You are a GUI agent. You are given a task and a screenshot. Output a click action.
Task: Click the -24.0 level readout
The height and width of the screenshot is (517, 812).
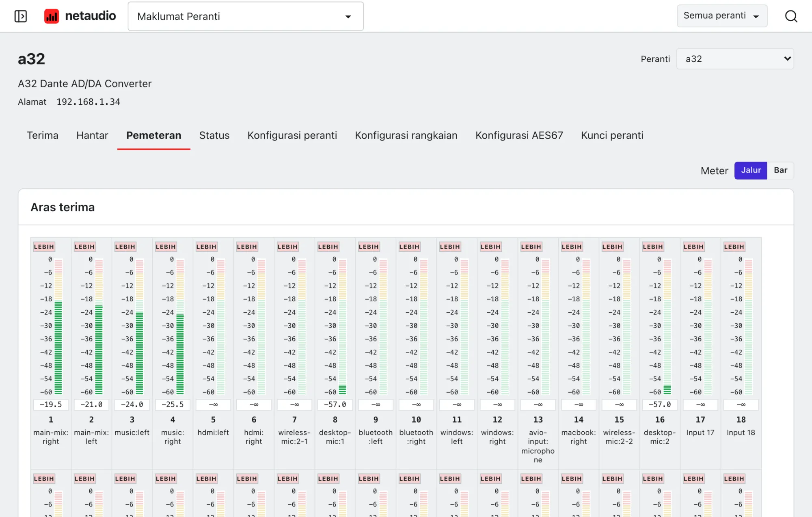[x=132, y=405]
